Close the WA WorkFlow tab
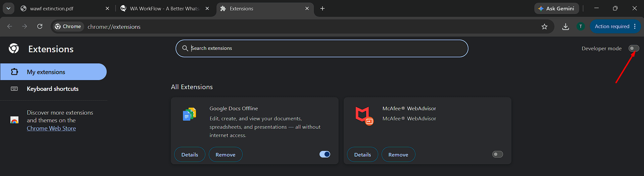644x176 pixels. (x=207, y=8)
